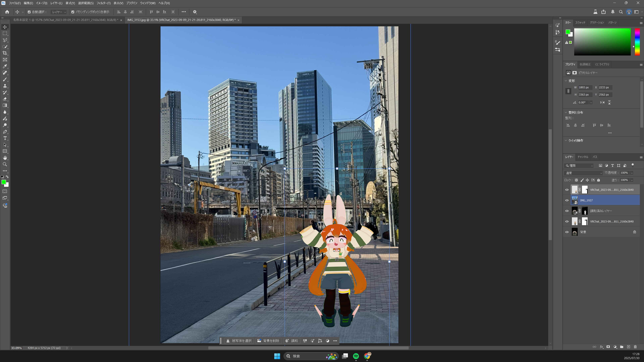Hide the 調和済みレイヤー layer

[567, 211]
